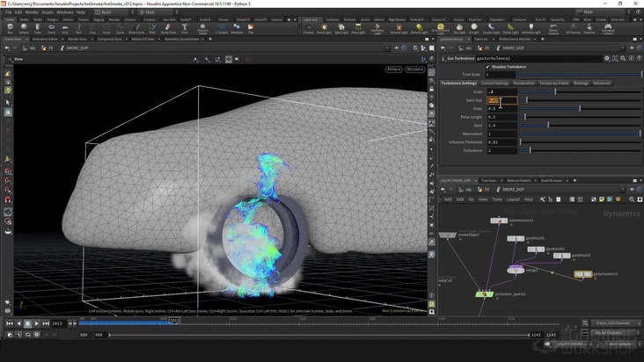Open the Scene View tab dropdown arrow

pyautogui.click(x=27, y=40)
